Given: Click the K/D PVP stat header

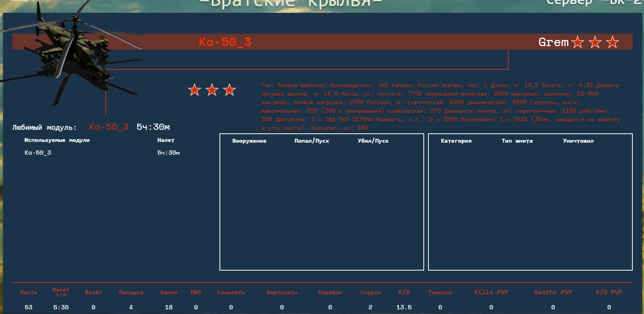Looking at the screenshot, I should pyautogui.click(x=609, y=292).
